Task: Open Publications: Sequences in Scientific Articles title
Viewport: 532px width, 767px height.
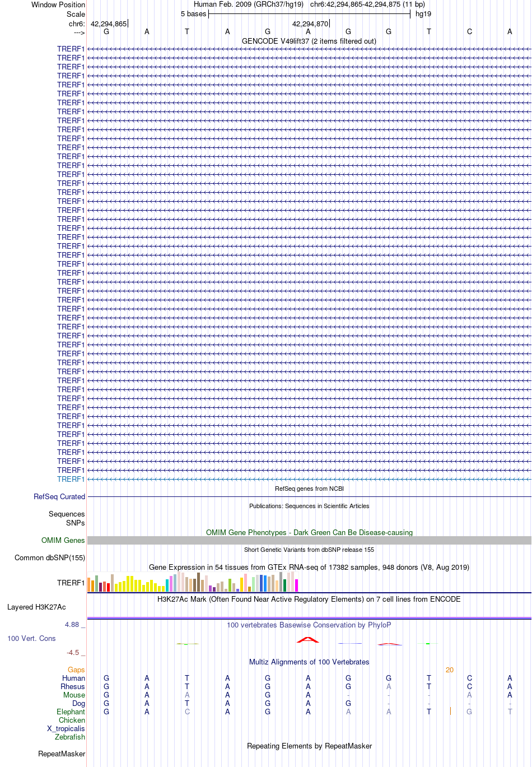Action: 309,506
